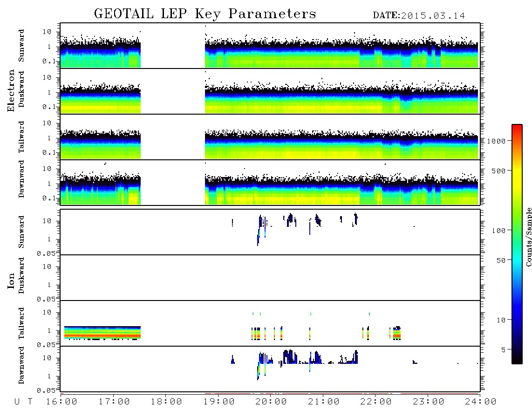Click the Ion Dawnward burst near 20:20
Image resolution: width=532 pixels, height=410 pixels.
click(290, 357)
